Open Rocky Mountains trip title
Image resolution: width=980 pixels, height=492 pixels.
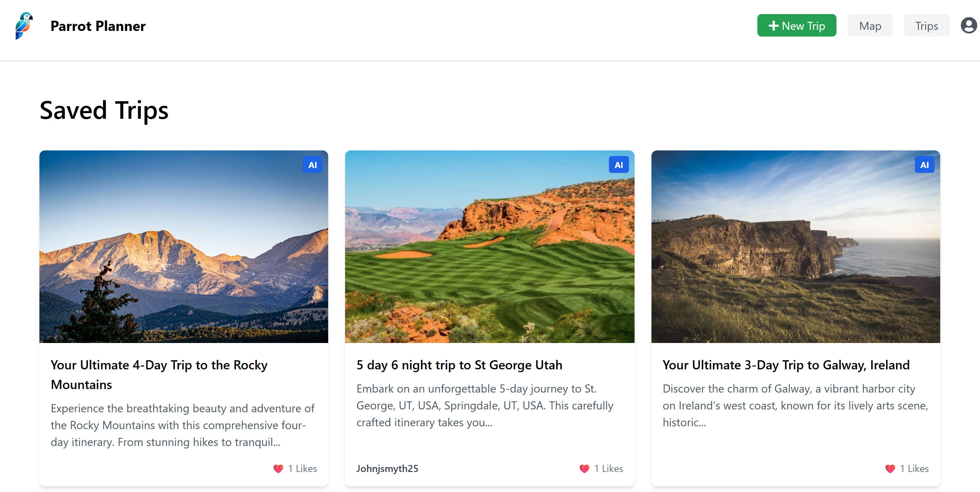click(x=159, y=374)
